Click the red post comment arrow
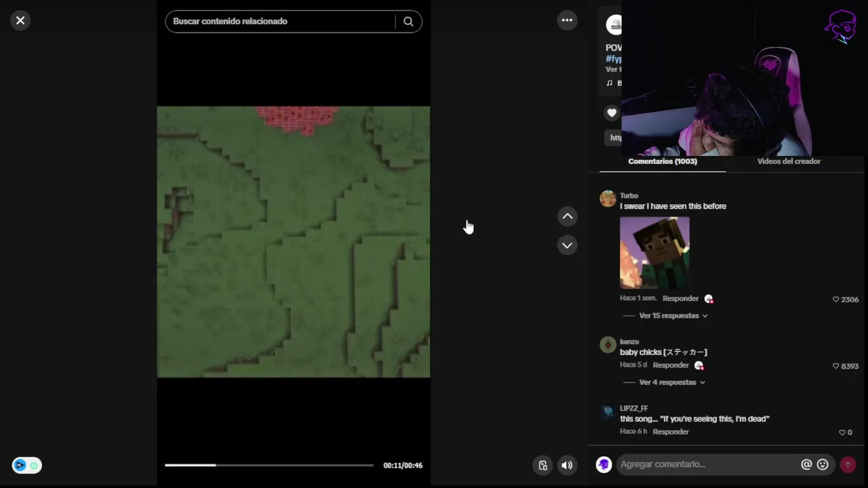This screenshot has width=868, height=488. coord(848,464)
